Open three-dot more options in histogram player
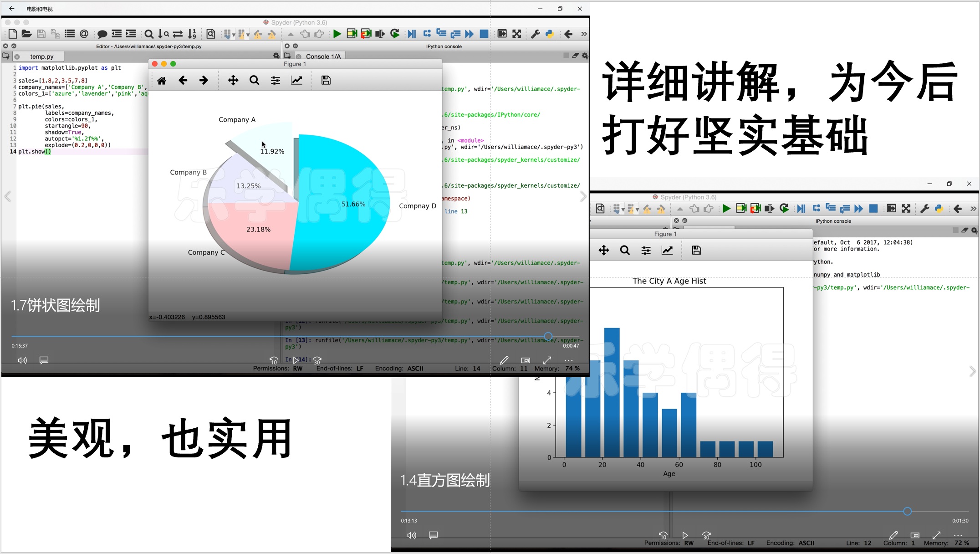This screenshot has width=980, height=554. pos(958,535)
